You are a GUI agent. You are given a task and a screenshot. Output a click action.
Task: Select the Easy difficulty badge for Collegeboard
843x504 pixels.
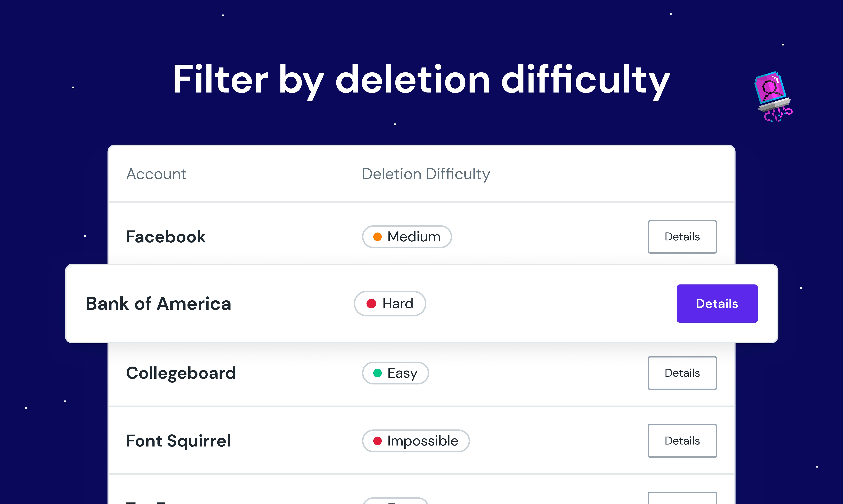[395, 373]
